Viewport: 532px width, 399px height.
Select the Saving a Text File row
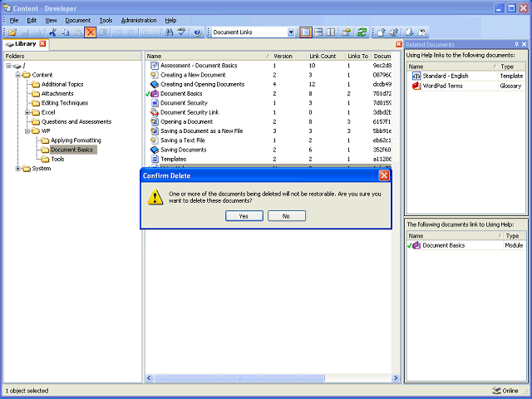tap(268, 140)
